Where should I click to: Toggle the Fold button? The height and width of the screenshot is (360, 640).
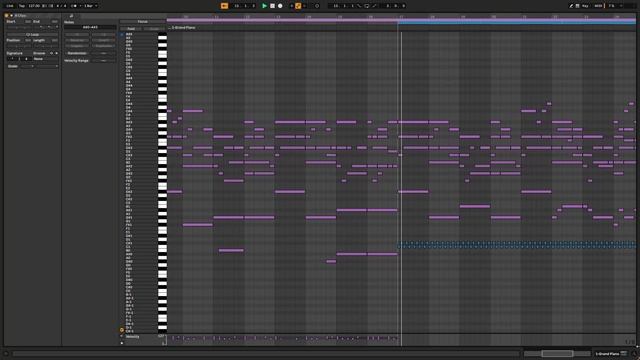[131, 29]
